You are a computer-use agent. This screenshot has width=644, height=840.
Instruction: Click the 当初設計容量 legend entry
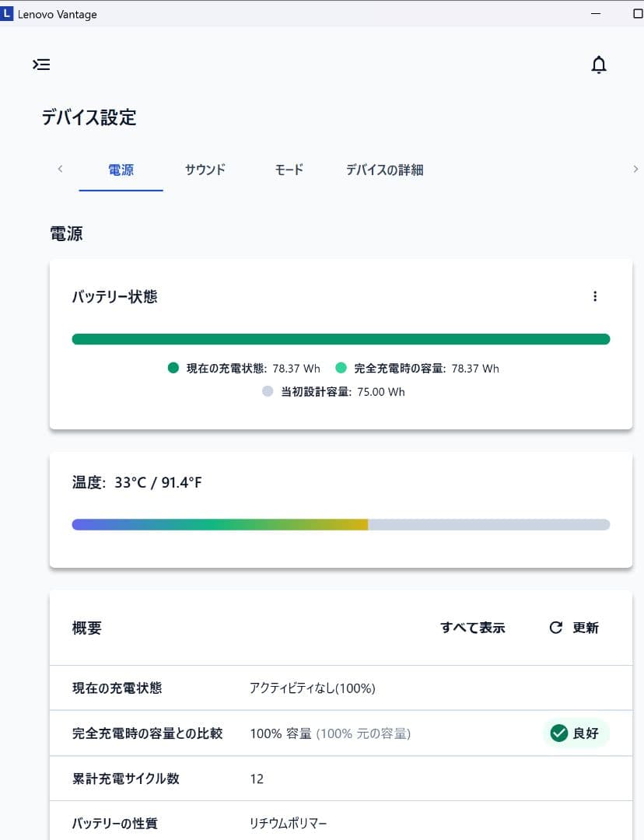(334, 392)
